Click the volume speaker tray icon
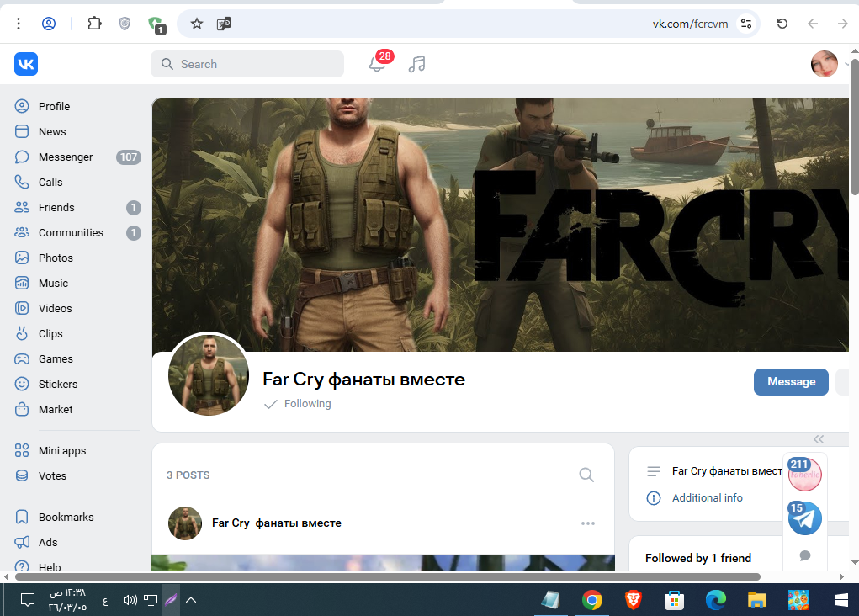 click(x=130, y=600)
